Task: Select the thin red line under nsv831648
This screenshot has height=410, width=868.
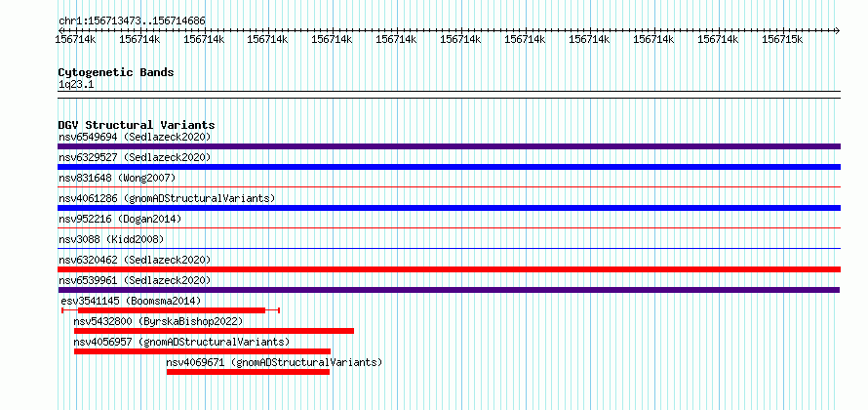Action: [449, 187]
